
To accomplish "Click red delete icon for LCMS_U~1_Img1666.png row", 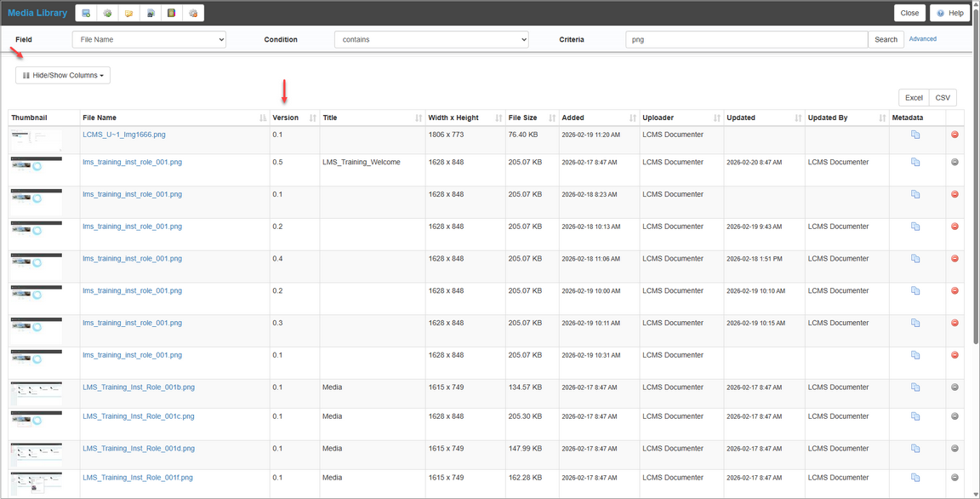I will [954, 135].
